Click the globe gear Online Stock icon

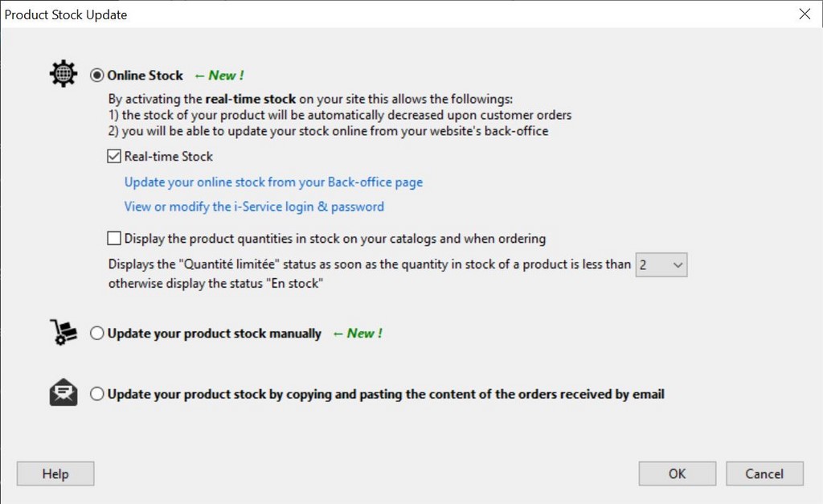click(x=63, y=74)
